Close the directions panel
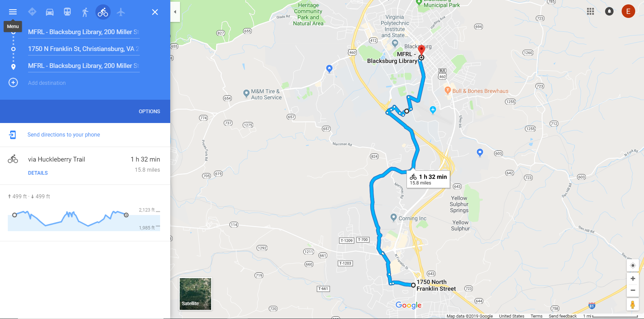Screen dimensions: 644x319 point(155,12)
